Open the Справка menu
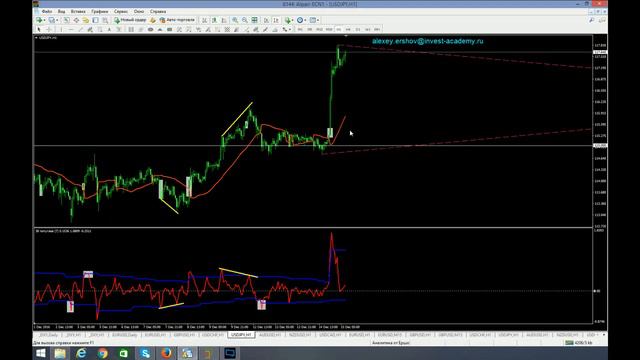The image size is (640, 360). (158, 11)
